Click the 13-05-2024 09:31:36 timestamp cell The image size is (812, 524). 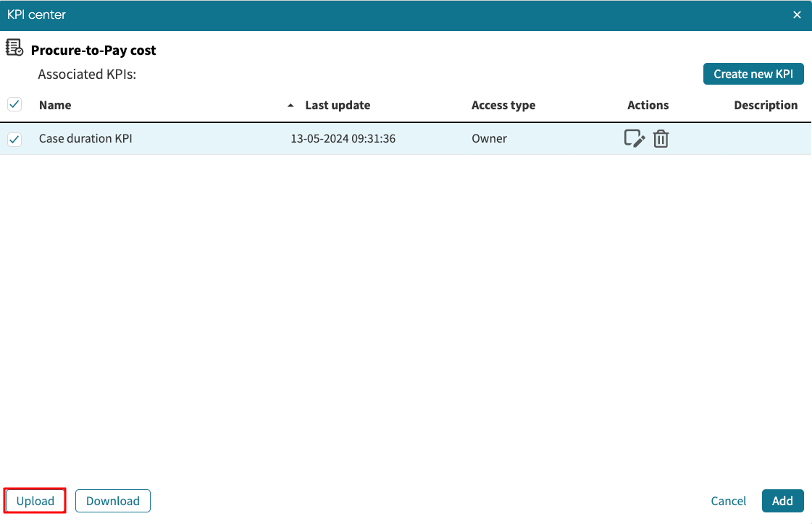click(343, 139)
